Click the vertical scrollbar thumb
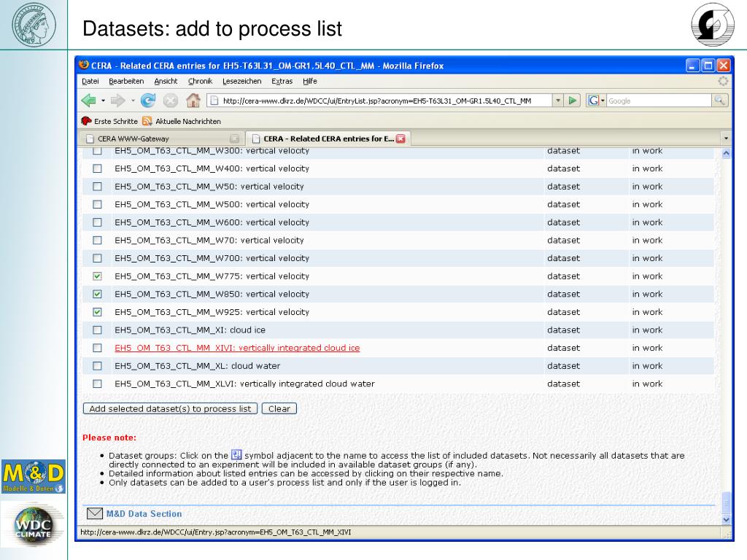The image size is (747, 560). point(726,502)
